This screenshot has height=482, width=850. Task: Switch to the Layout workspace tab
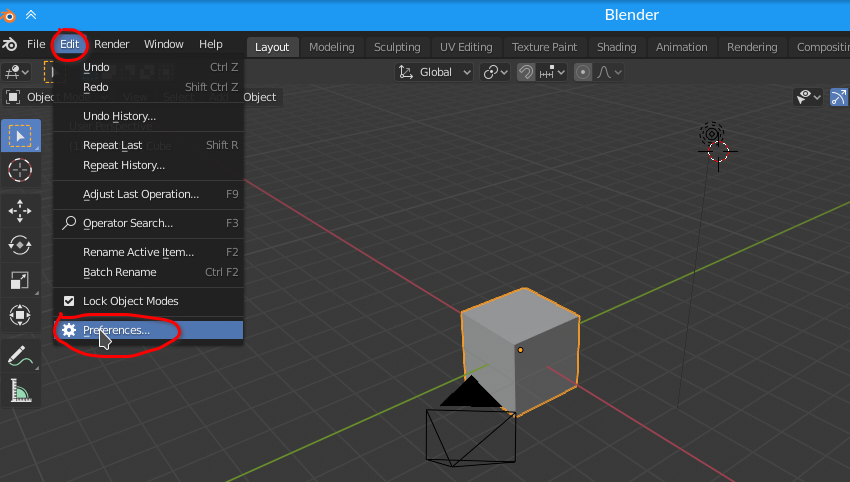[272, 47]
